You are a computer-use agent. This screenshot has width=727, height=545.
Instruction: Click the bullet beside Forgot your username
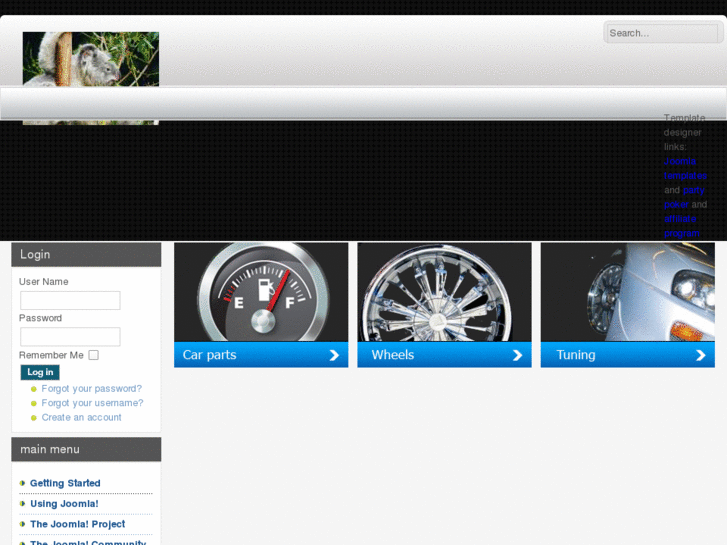click(x=33, y=404)
